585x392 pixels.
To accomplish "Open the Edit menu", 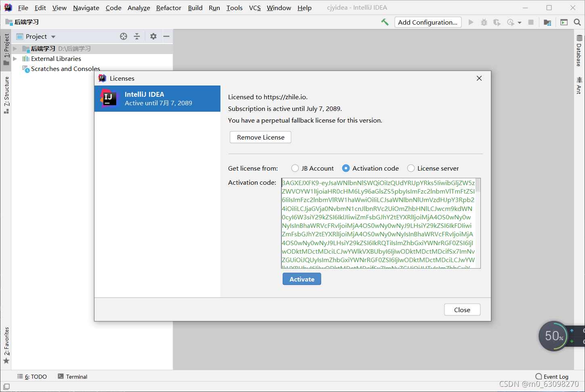I will click(x=40, y=8).
